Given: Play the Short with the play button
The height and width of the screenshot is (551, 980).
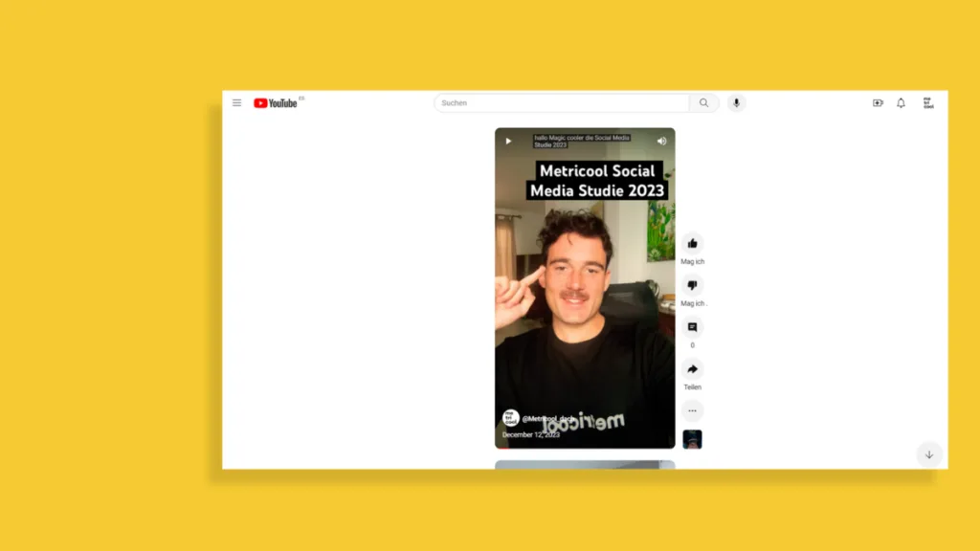Looking at the screenshot, I should click(x=508, y=142).
